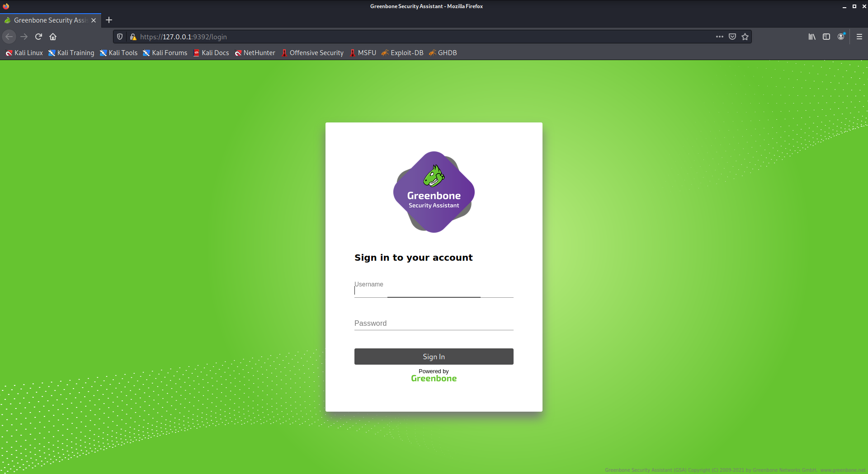
Task: Open the page actions three-dot menu
Action: (x=720, y=37)
